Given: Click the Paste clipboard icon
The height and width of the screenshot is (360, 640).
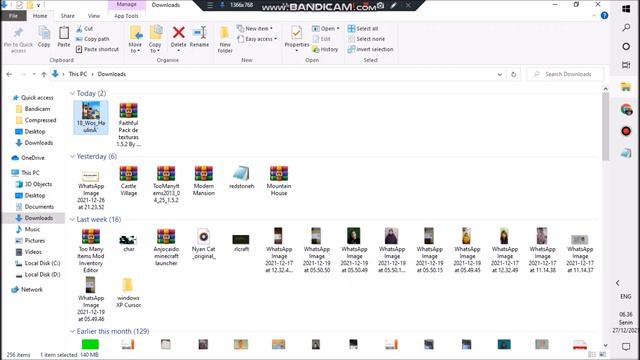Looking at the screenshot, I should point(64,33).
